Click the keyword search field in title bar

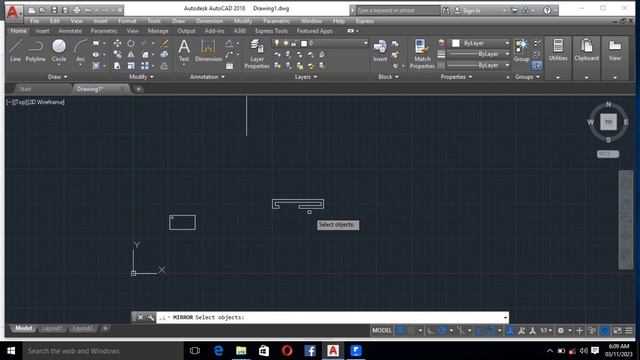[x=398, y=11]
